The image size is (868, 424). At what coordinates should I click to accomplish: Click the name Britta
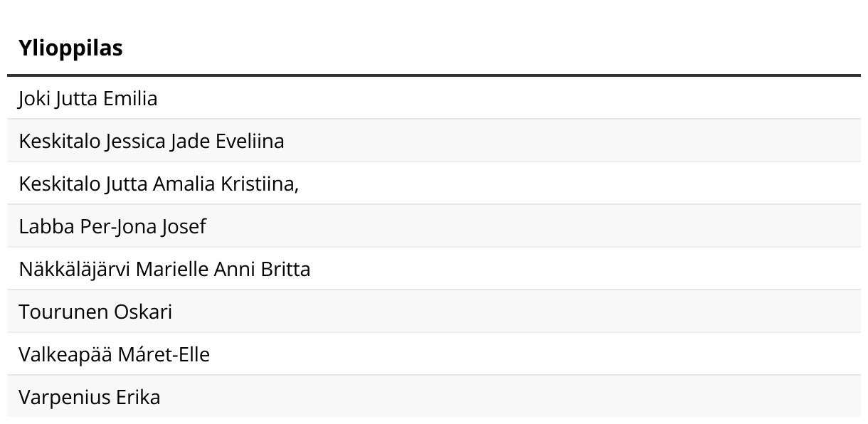pos(286,269)
